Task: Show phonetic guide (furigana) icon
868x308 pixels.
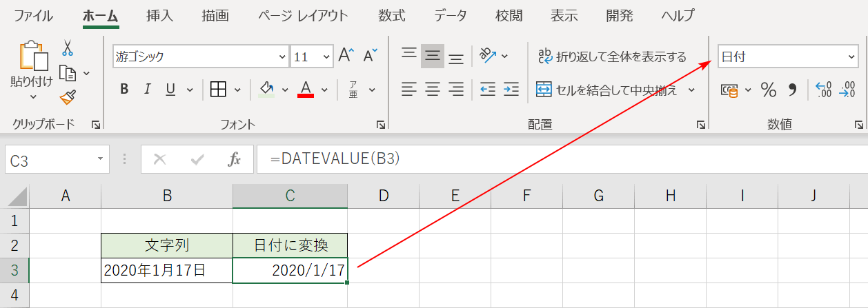Action: (353, 89)
